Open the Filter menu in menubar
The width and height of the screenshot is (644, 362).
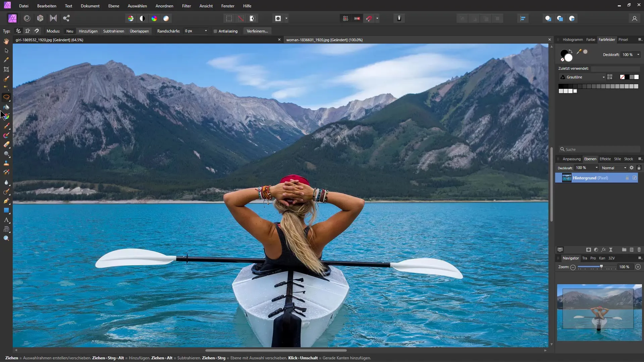[186, 6]
